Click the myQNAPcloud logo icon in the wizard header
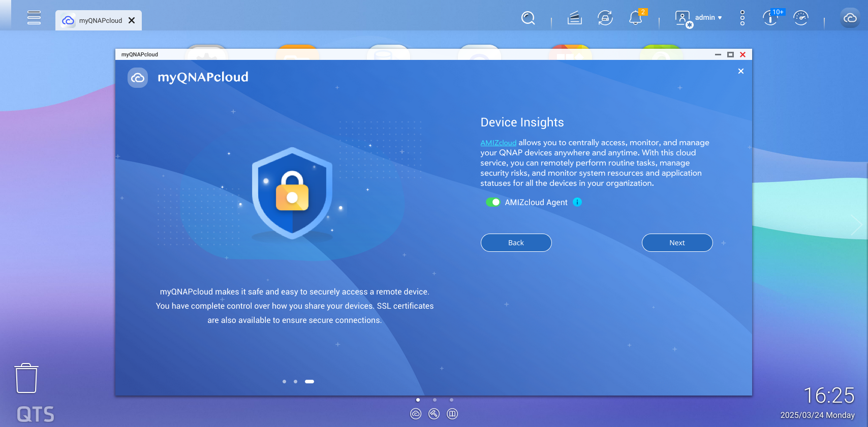The image size is (868, 427). (138, 78)
